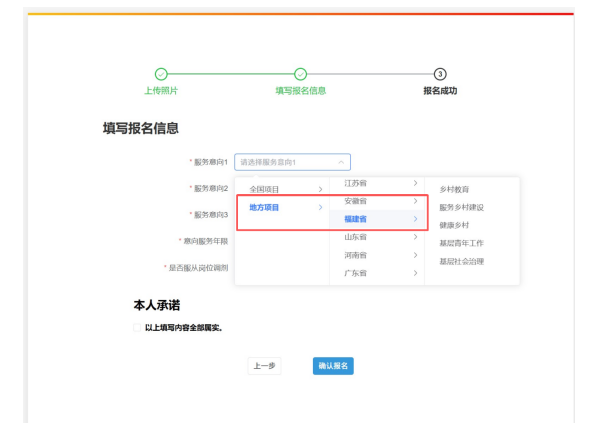Open the 服务意向1 dropdown selector
Screen dimensions: 607x439
292,161
